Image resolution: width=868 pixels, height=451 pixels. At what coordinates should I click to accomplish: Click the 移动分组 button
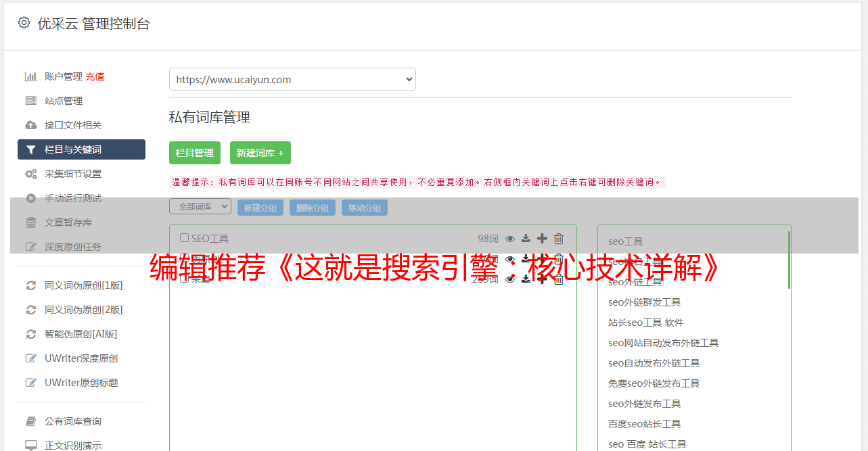pos(365,208)
